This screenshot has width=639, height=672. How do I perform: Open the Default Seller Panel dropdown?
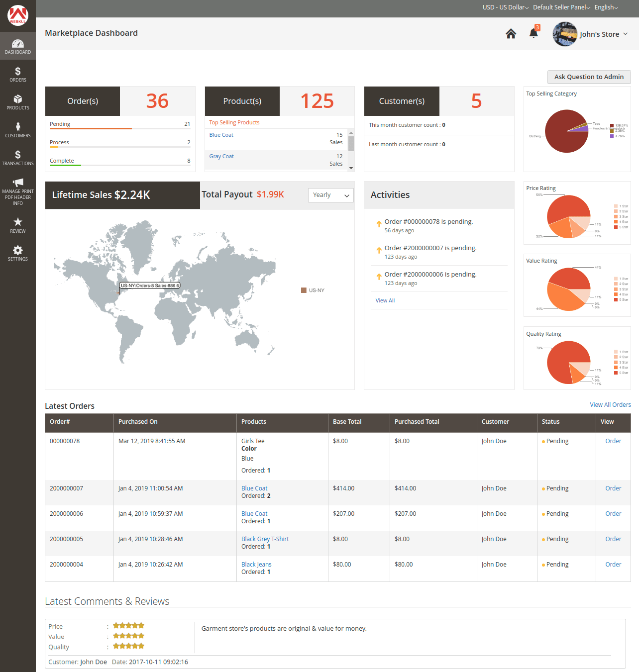pyautogui.click(x=561, y=7)
